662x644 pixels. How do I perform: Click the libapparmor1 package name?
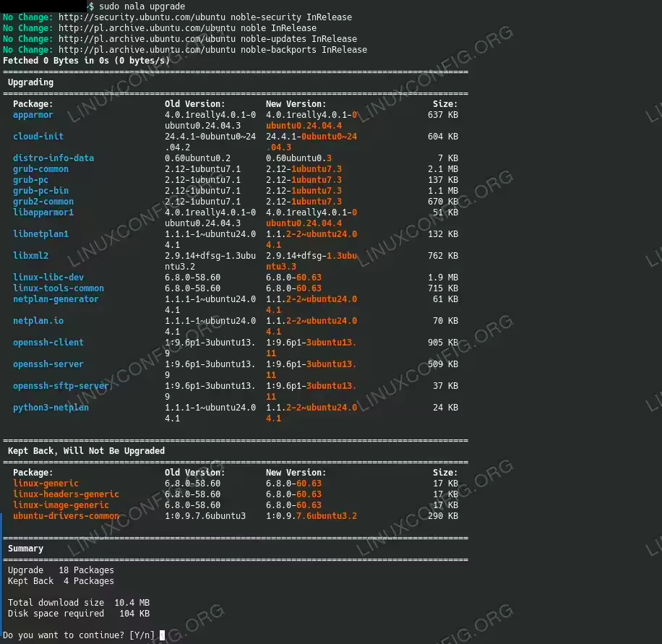click(43, 212)
